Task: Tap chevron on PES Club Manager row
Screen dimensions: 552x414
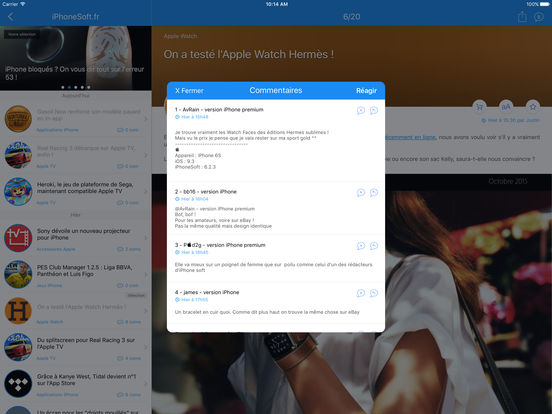Action: [146, 274]
